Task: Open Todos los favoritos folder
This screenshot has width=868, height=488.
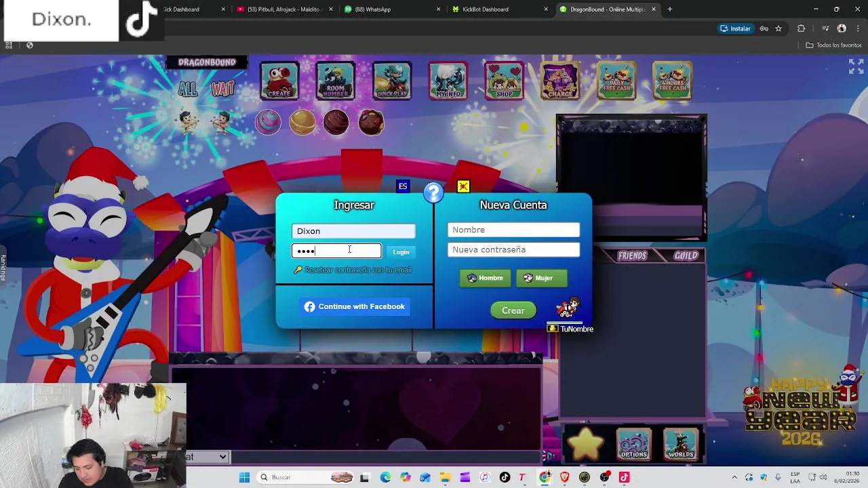Action: 833,45
